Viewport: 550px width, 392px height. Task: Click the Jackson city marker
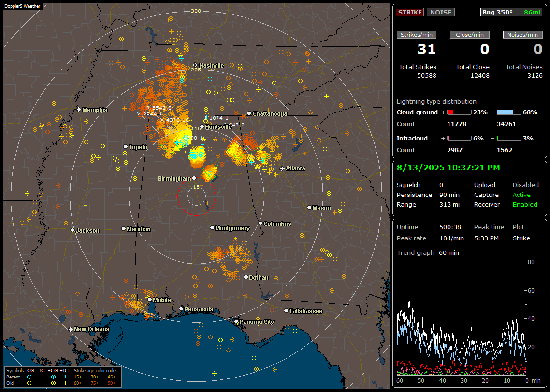(x=72, y=230)
